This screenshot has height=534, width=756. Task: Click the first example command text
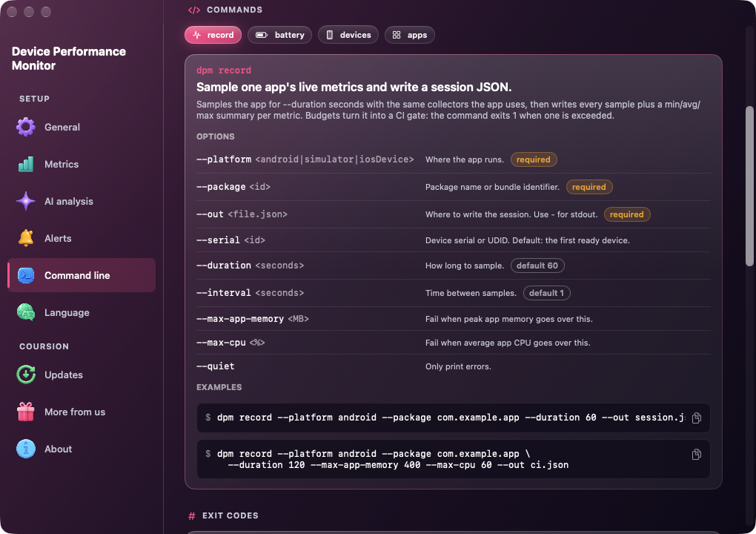click(451, 418)
